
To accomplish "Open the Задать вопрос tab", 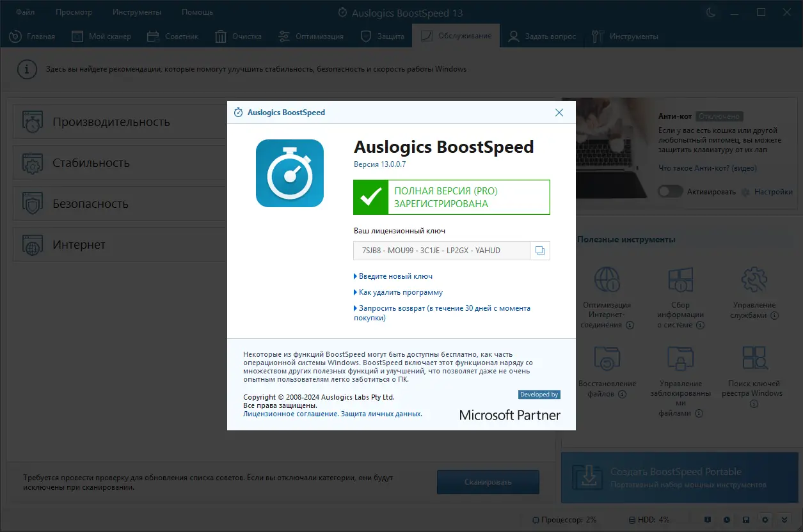I will (542, 36).
